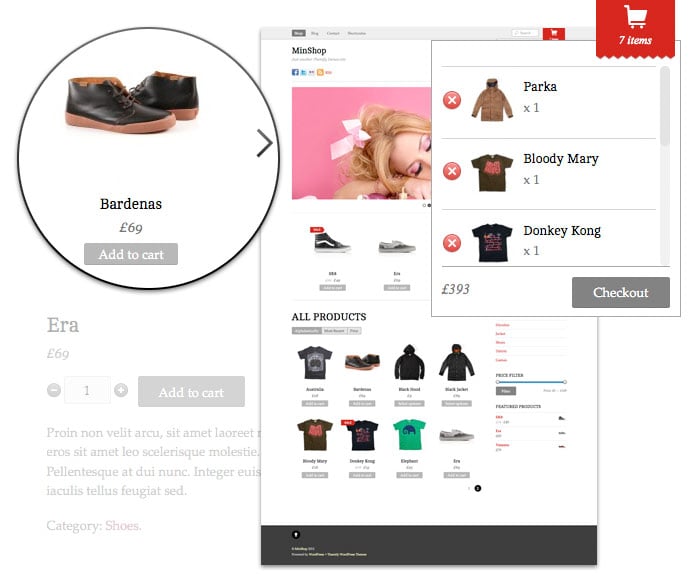The width and height of the screenshot is (690, 580).
Task: Open the Contact menu item
Action: (333, 33)
